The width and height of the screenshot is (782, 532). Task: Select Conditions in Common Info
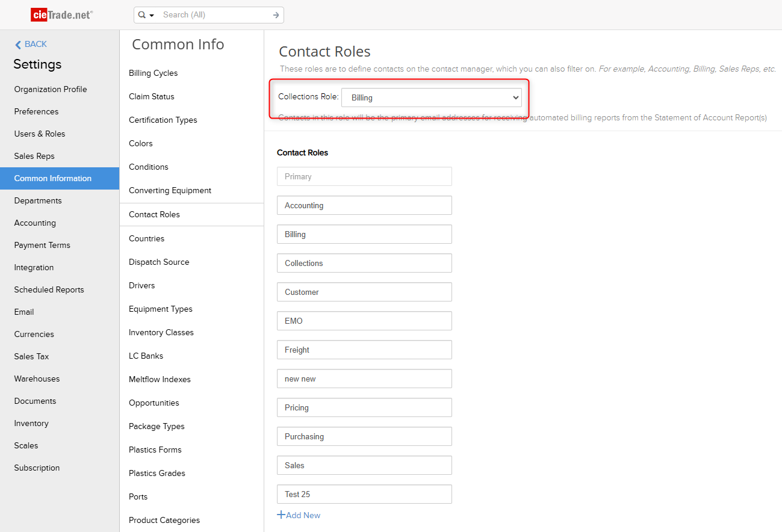coord(149,167)
